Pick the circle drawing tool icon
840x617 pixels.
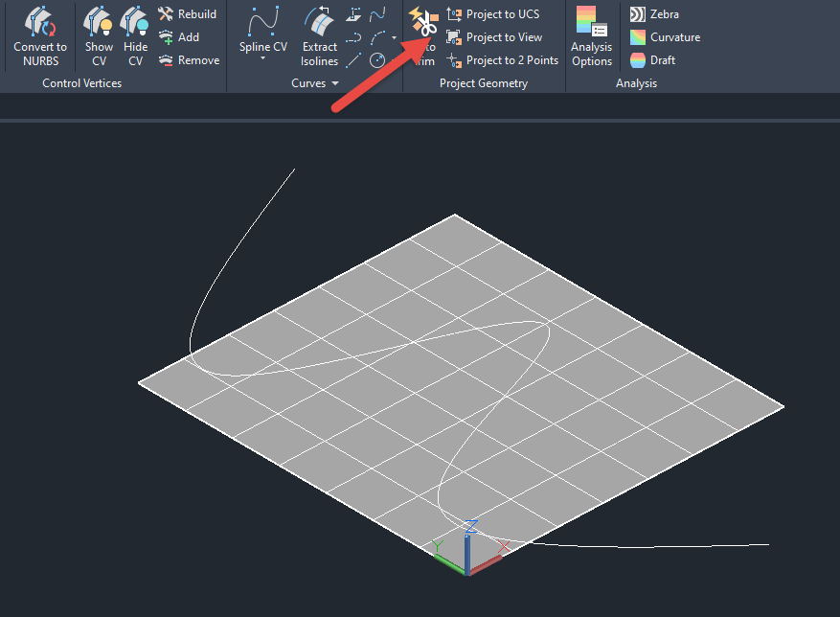pos(376,58)
